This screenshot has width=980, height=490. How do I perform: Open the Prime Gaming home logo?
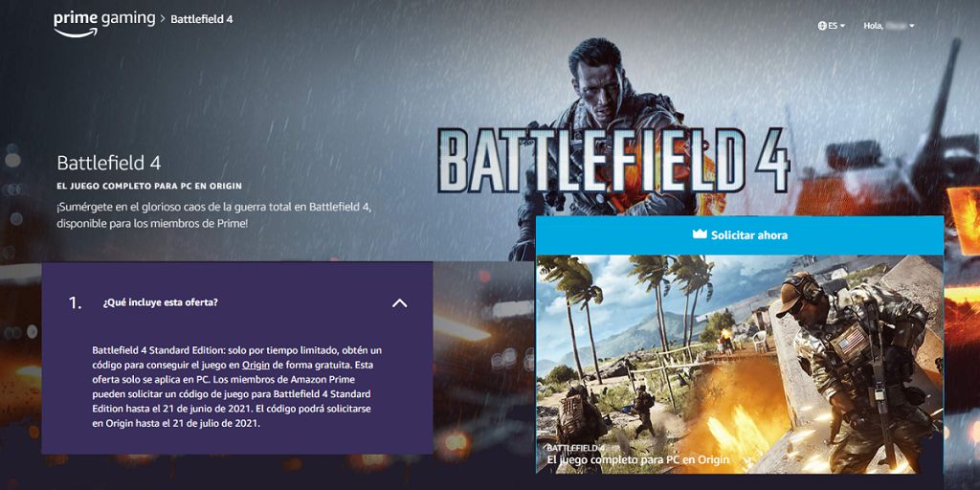[103, 23]
